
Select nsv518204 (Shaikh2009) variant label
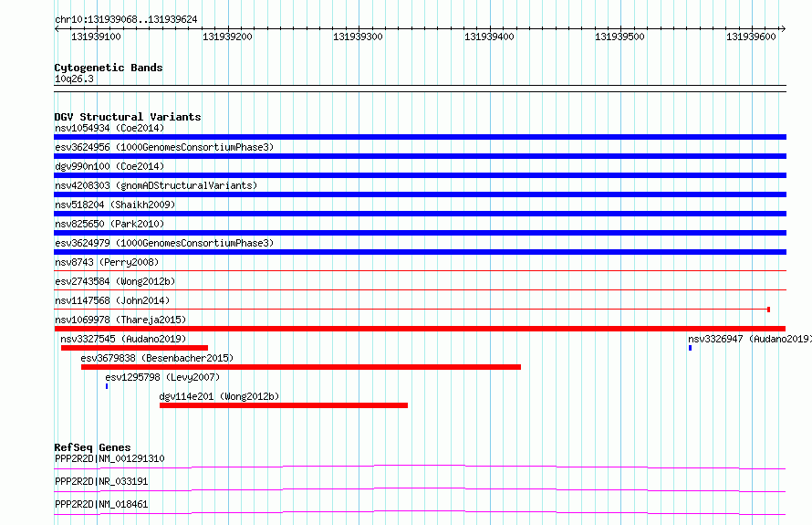(x=115, y=205)
